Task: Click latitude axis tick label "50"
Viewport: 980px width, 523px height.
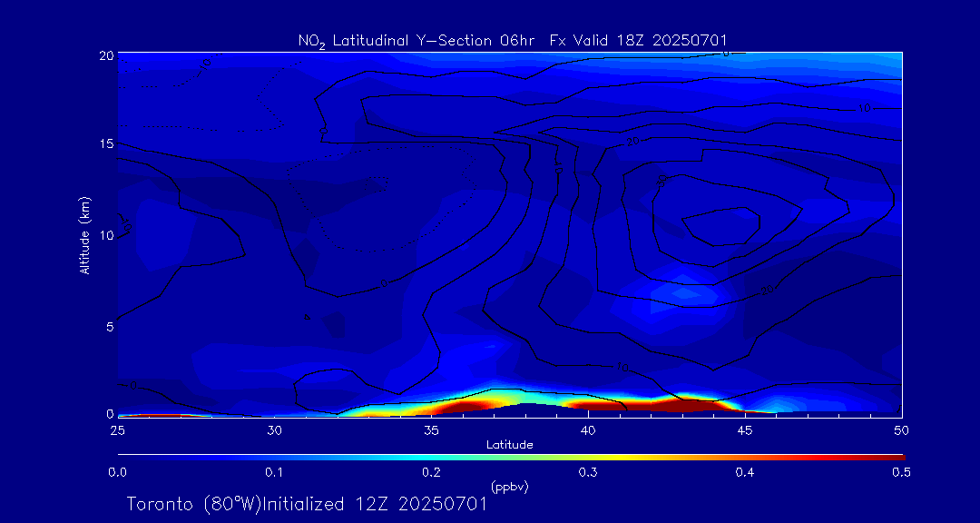Action: tap(901, 430)
